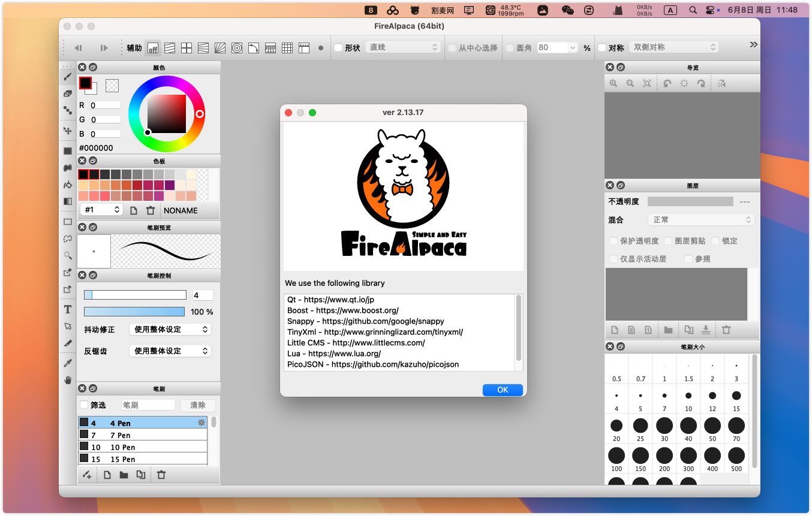
Task: Close the 颜色 panel
Action: tap(83, 67)
